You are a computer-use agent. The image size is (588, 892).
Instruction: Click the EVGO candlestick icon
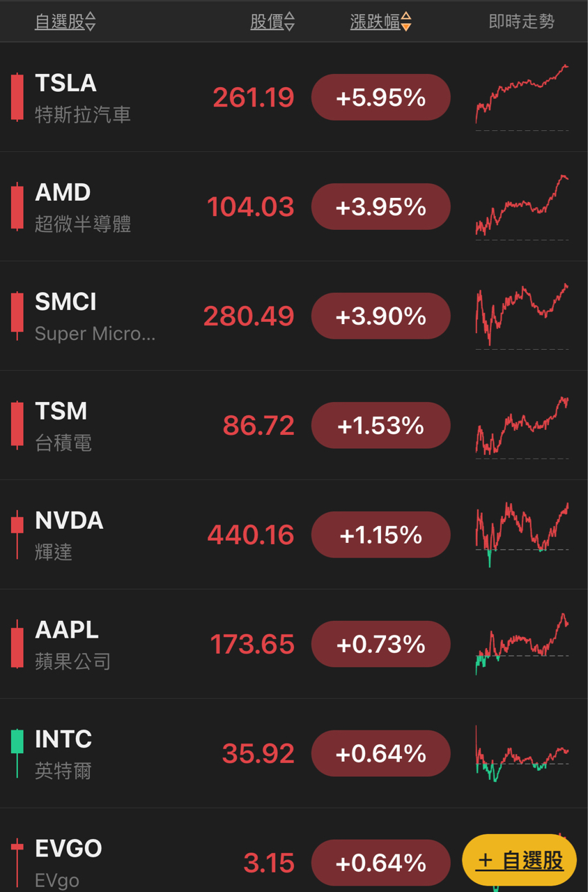17,861
